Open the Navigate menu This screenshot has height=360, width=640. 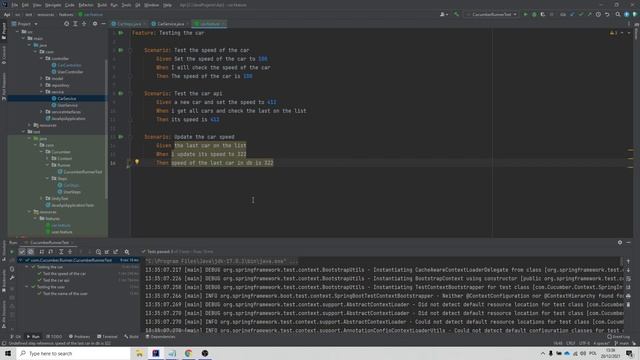[53, 5]
